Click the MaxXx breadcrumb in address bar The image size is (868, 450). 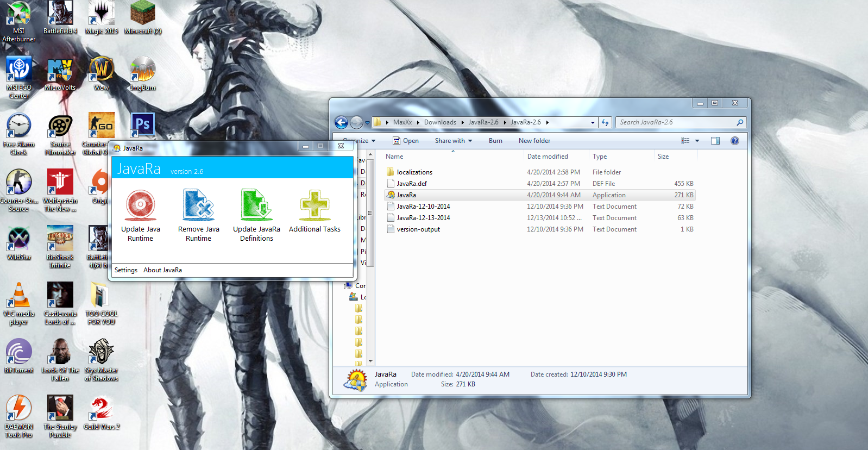point(402,123)
